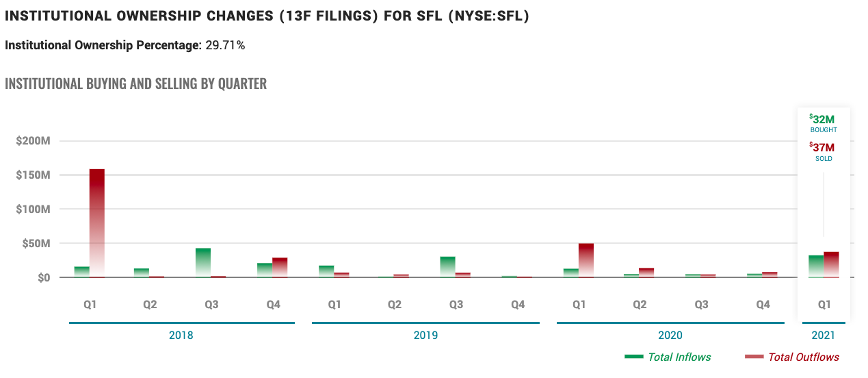Click the Q2 label under 2018

[x=151, y=304]
